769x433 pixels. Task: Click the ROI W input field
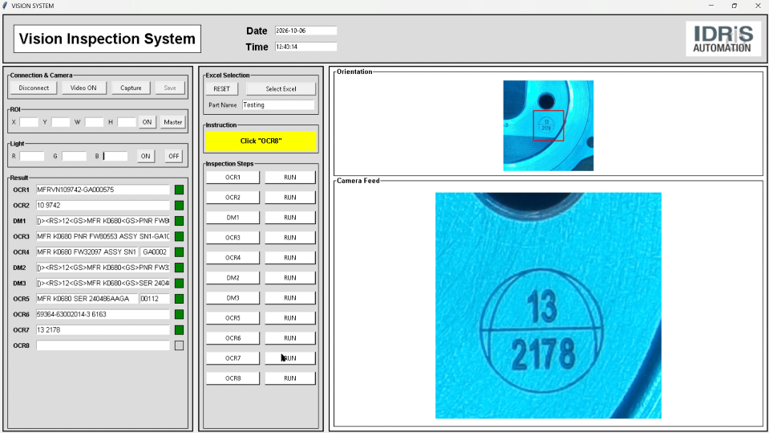(x=94, y=122)
